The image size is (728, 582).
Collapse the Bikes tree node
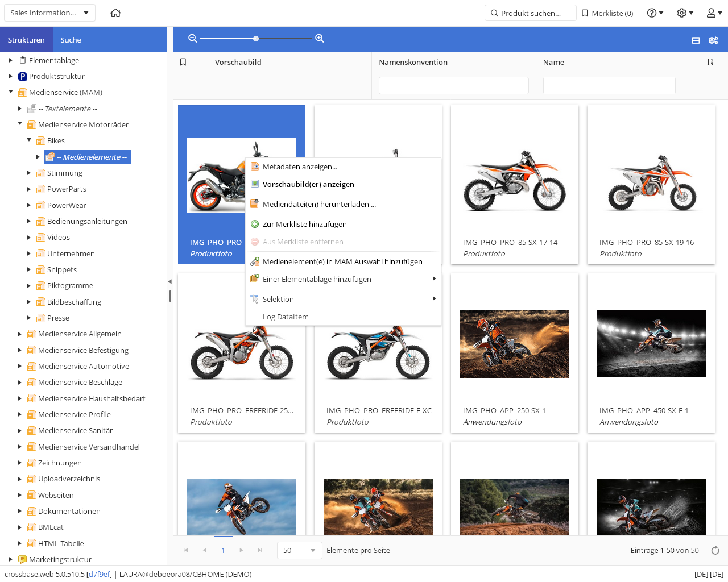tap(29, 140)
